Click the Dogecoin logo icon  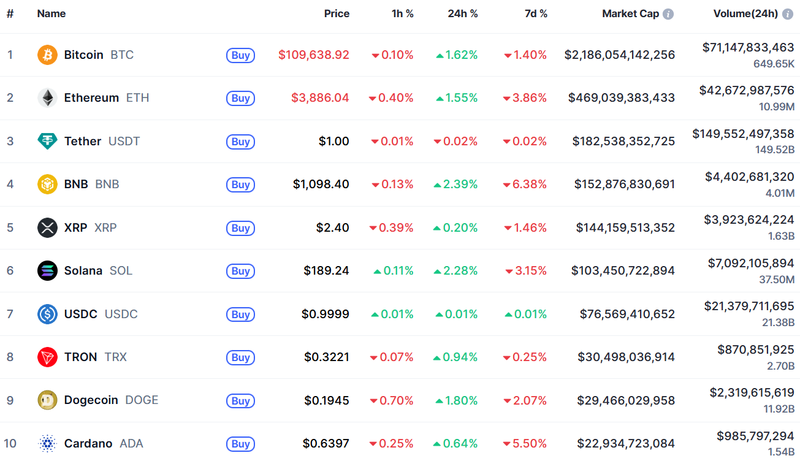47,400
